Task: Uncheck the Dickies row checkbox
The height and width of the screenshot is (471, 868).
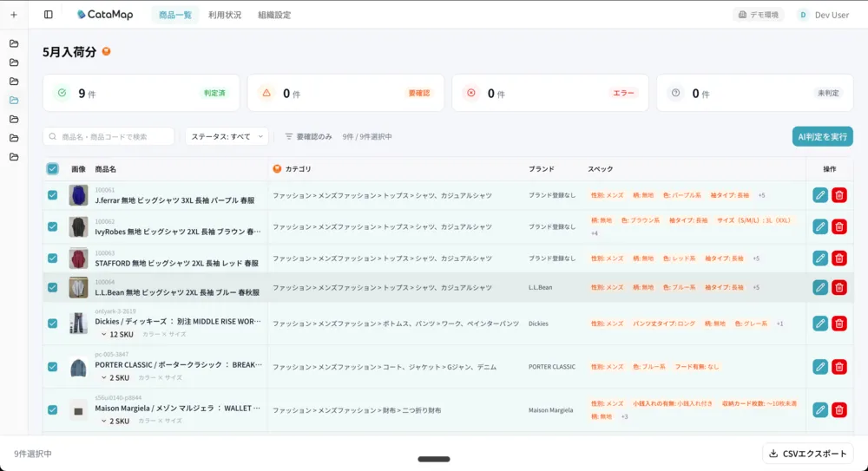Action: pyautogui.click(x=53, y=324)
